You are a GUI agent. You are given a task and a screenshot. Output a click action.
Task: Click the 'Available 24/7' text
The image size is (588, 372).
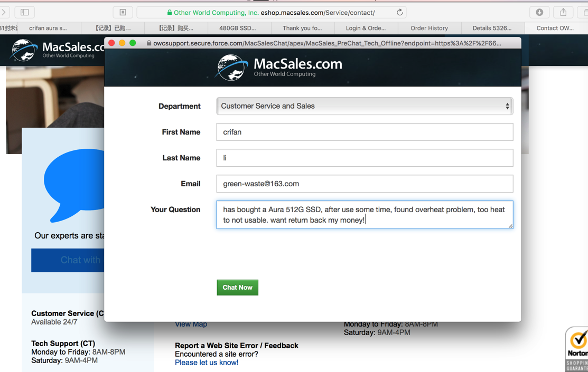54,322
